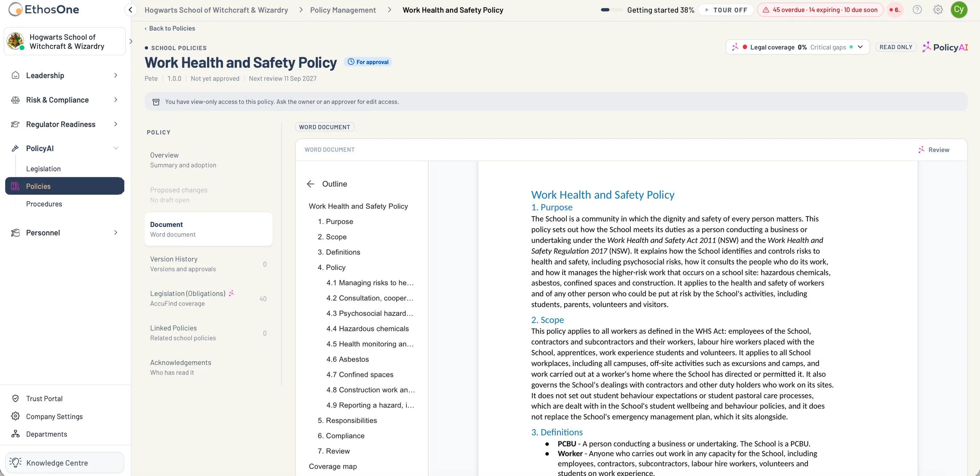Click the PolicyAI pen icon in sidebar
The height and width of the screenshot is (476, 980).
point(15,149)
